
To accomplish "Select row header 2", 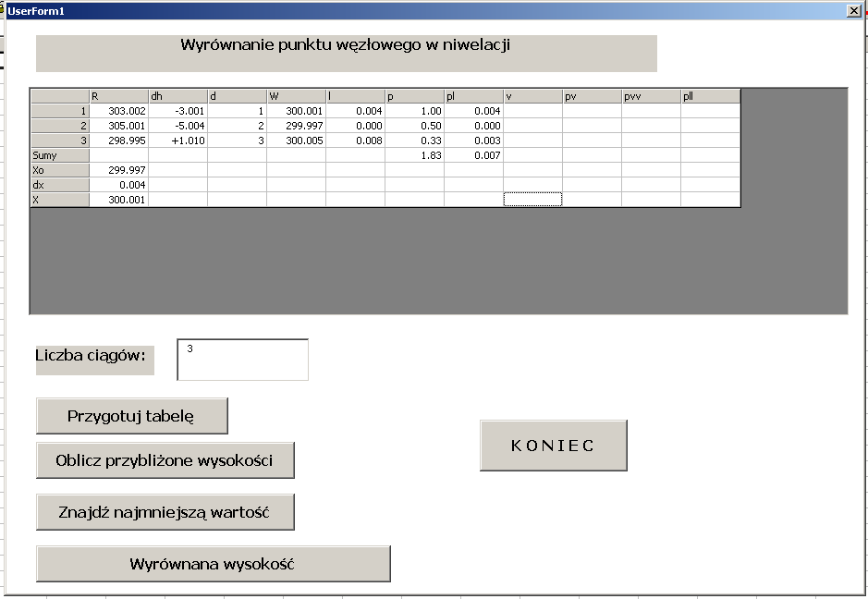I will click(x=60, y=126).
